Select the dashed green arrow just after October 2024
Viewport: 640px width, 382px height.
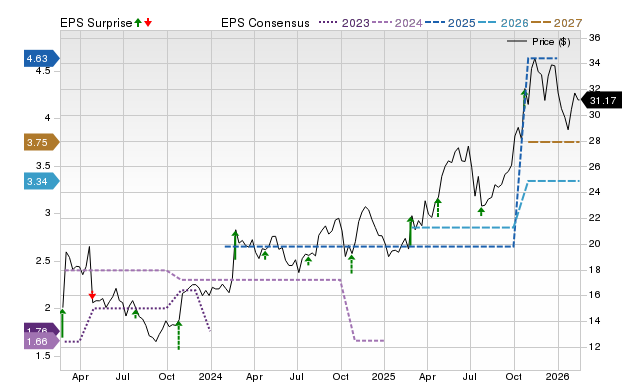click(351, 264)
